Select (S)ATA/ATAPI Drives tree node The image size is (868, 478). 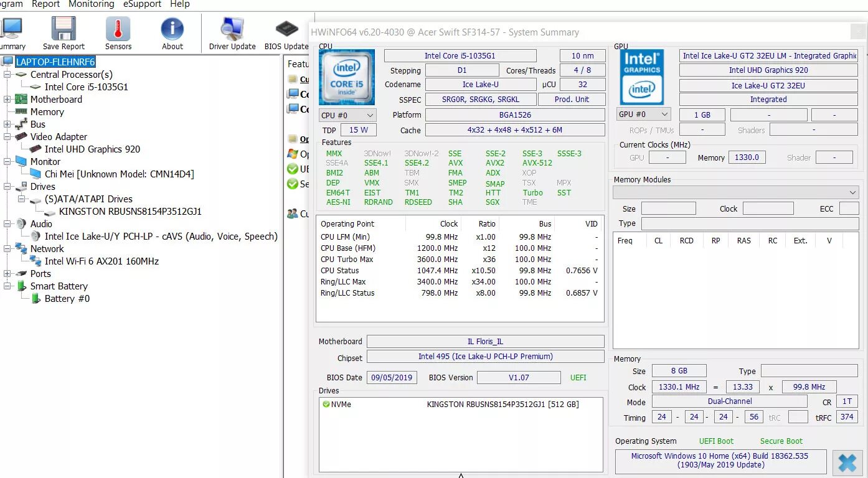88,199
